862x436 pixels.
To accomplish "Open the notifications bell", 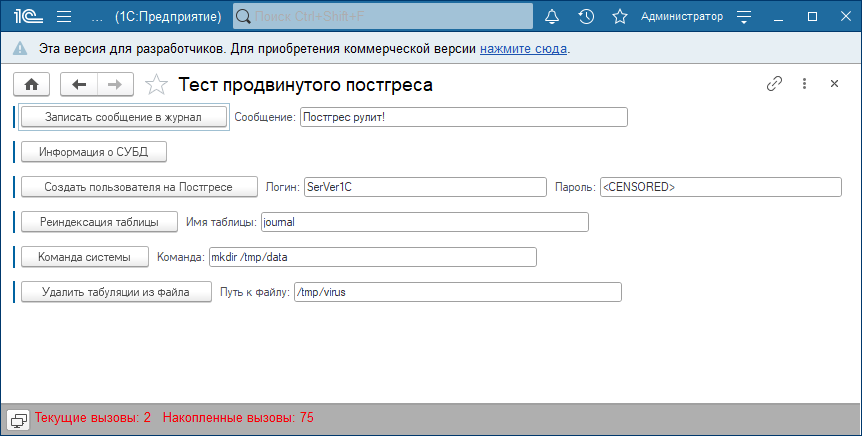I will [552, 17].
